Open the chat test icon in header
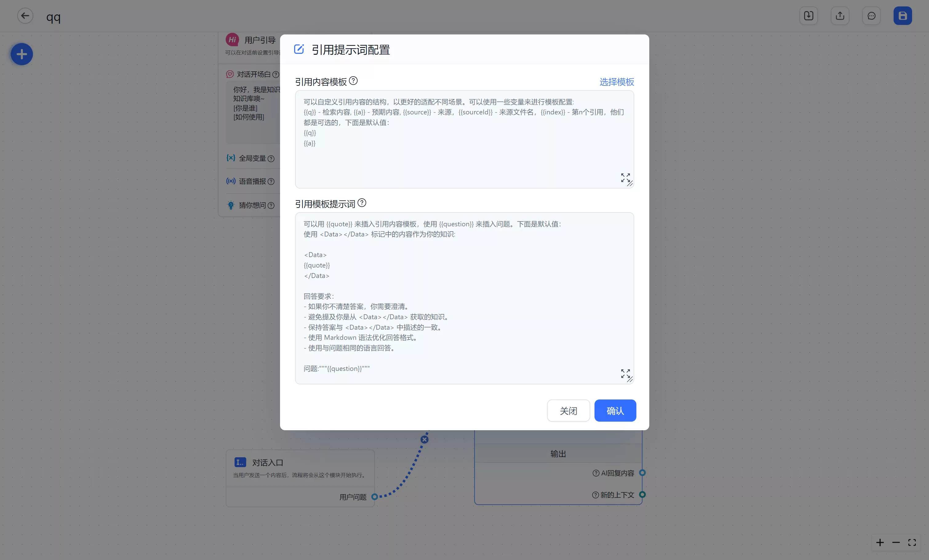This screenshot has height=560, width=929. coord(871,16)
